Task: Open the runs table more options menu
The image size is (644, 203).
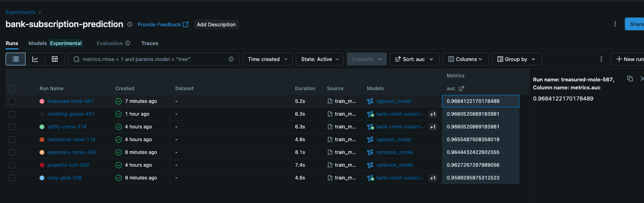Action: (601, 59)
